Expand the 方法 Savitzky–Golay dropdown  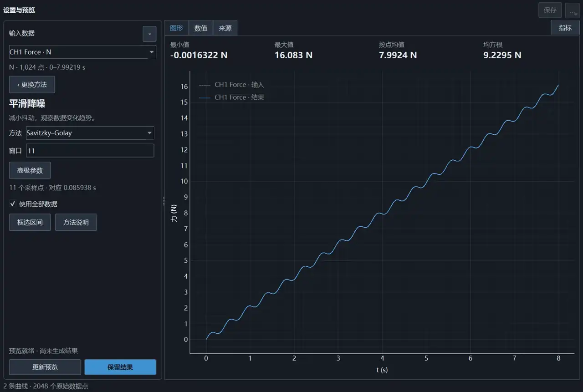(90, 133)
